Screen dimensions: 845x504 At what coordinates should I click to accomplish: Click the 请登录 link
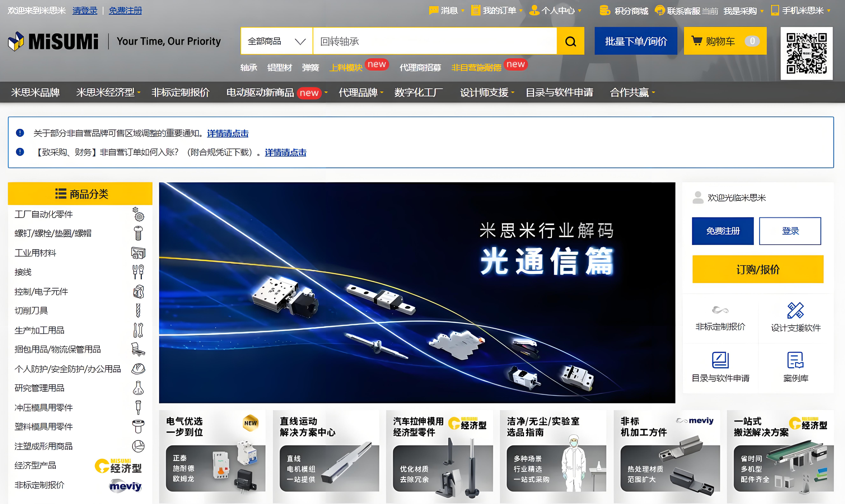85,11
